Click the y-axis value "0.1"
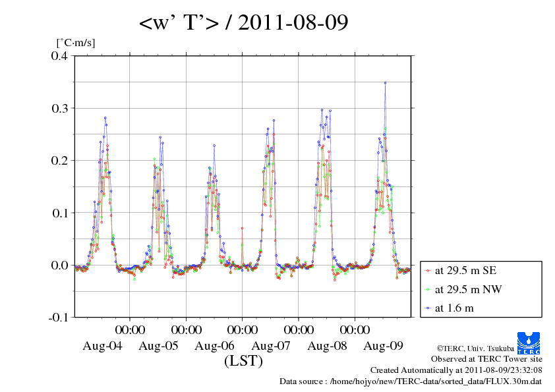This screenshot has height=392, width=555. point(59,213)
